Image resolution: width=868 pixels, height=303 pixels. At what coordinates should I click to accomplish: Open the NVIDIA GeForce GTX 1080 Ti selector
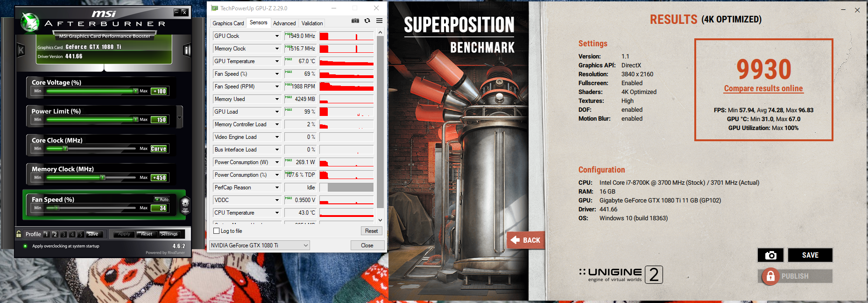[260, 245]
